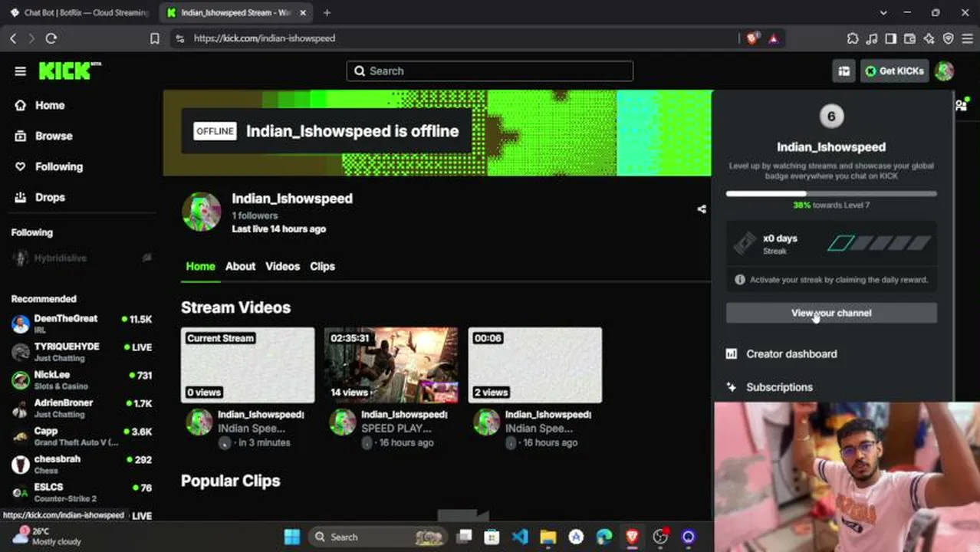The height and width of the screenshot is (552, 980).
Task: Click the Windows taskbar Search box
Action: (378, 537)
